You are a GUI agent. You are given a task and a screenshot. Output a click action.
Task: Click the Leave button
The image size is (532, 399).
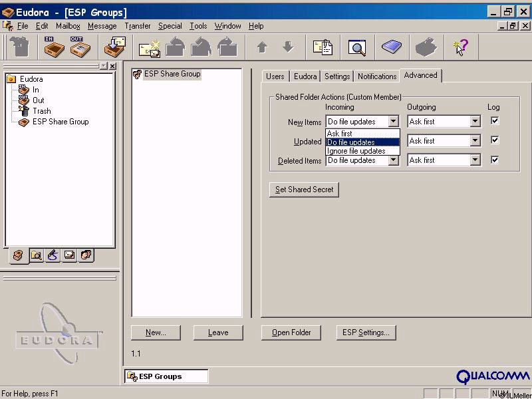(x=218, y=332)
